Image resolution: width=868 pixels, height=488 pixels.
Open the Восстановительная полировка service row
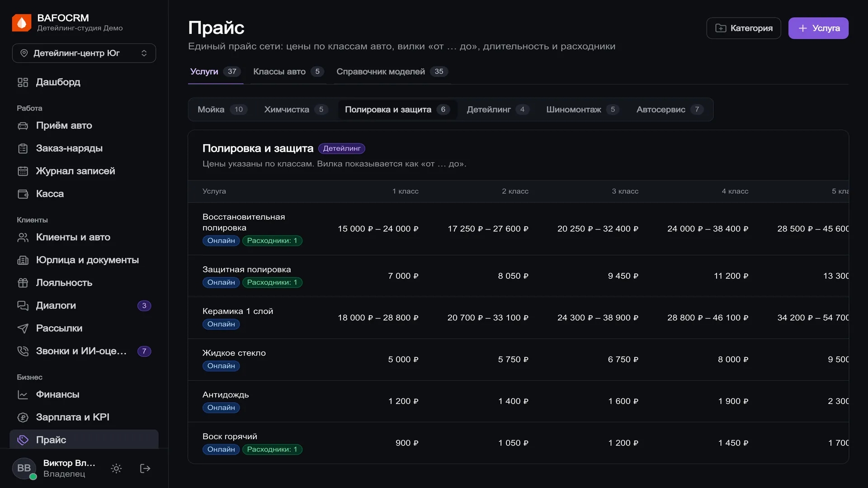(x=518, y=229)
